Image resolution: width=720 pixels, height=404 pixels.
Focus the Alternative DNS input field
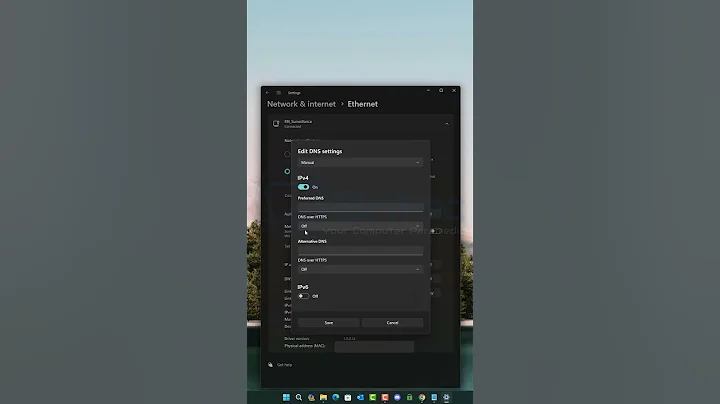pyautogui.click(x=360, y=250)
